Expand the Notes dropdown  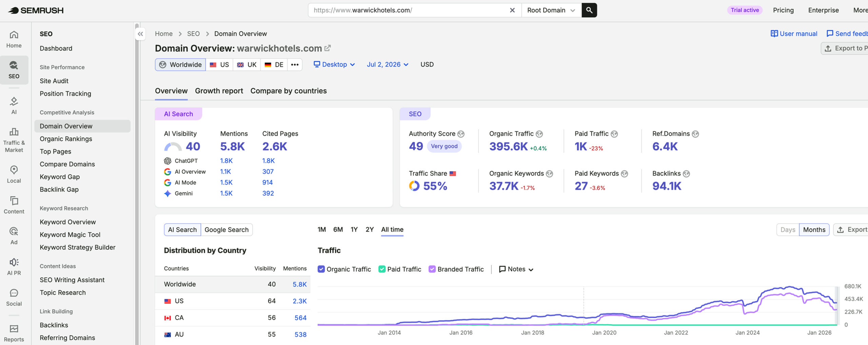(x=516, y=269)
